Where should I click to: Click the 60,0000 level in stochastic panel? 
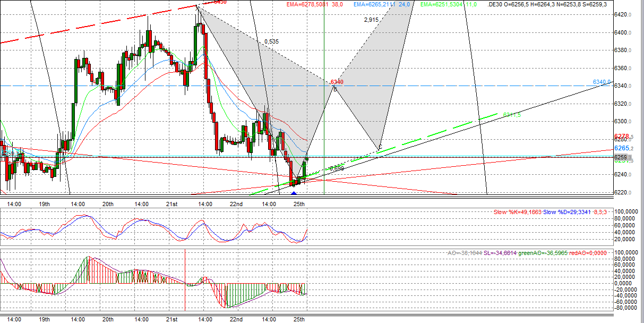point(624,225)
